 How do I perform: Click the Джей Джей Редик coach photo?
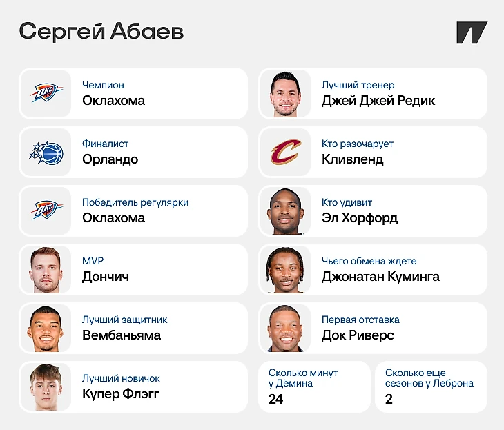coord(285,94)
